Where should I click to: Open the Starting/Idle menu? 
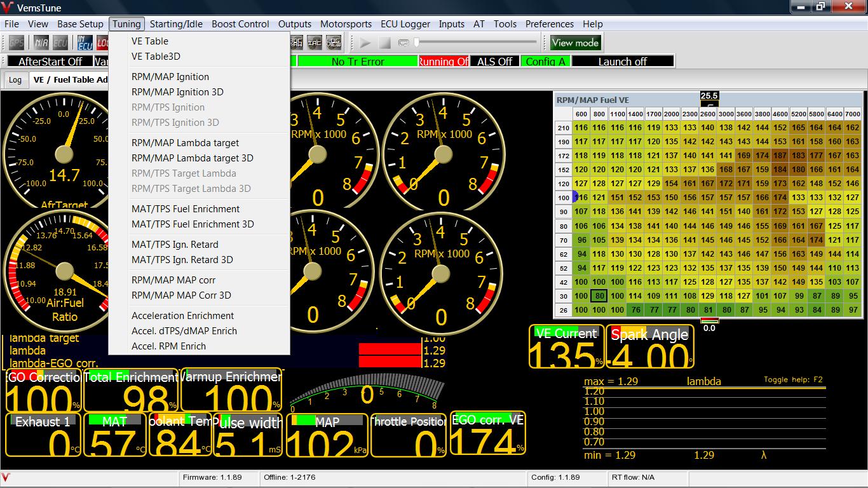(176, 24)
